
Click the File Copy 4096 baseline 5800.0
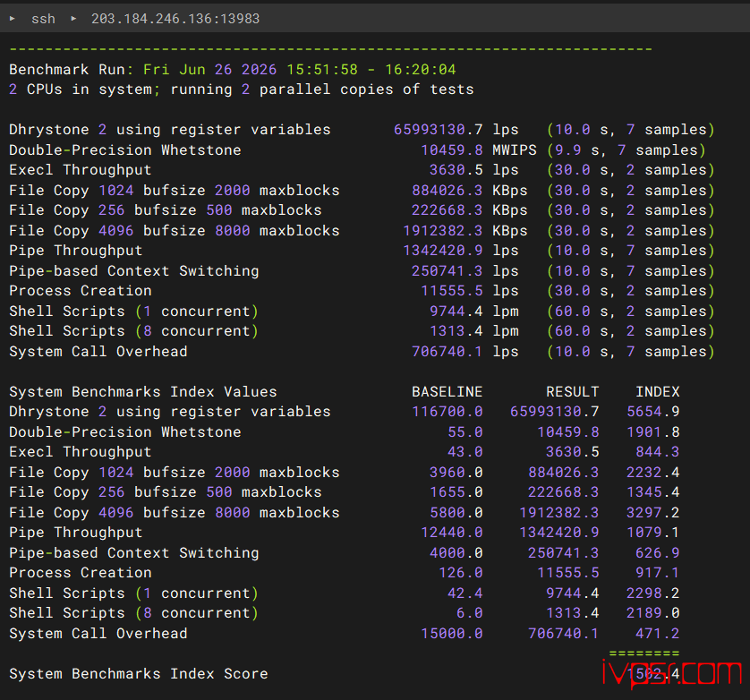pos(456,512)
